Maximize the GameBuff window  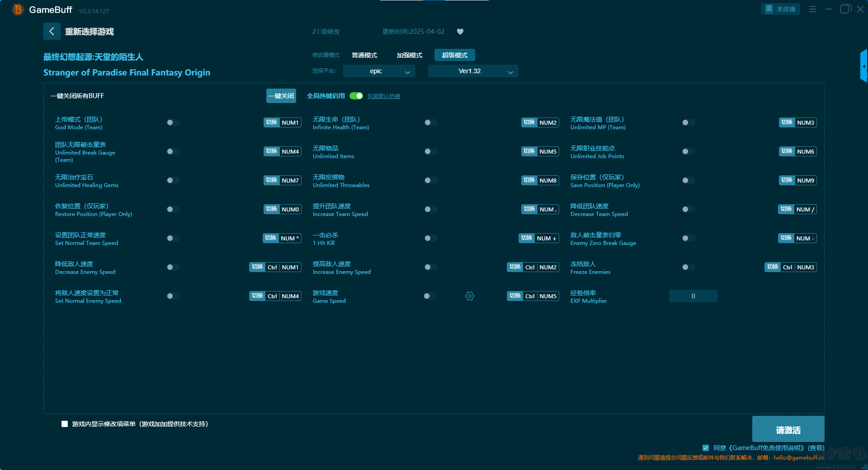tap(845, 9)
